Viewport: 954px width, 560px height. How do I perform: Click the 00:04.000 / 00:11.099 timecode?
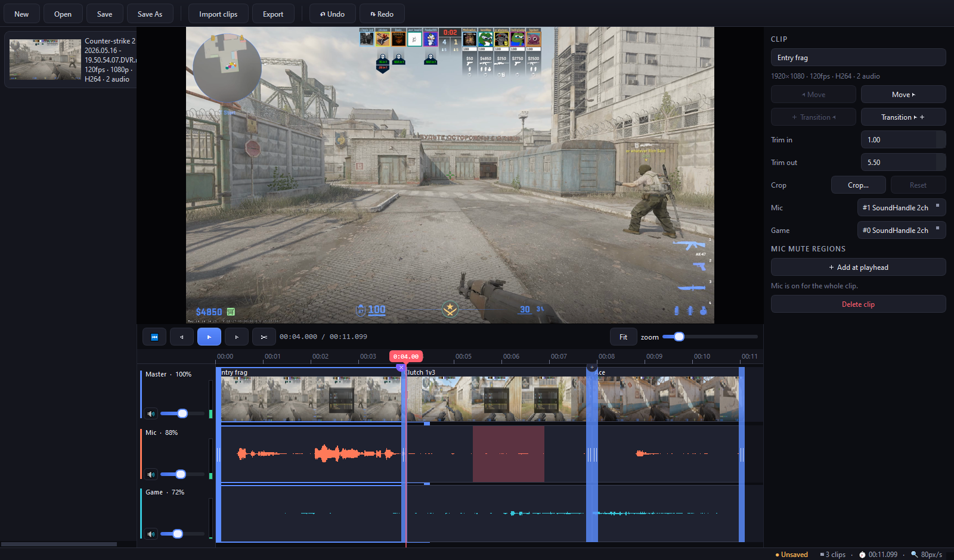(323, 337)
